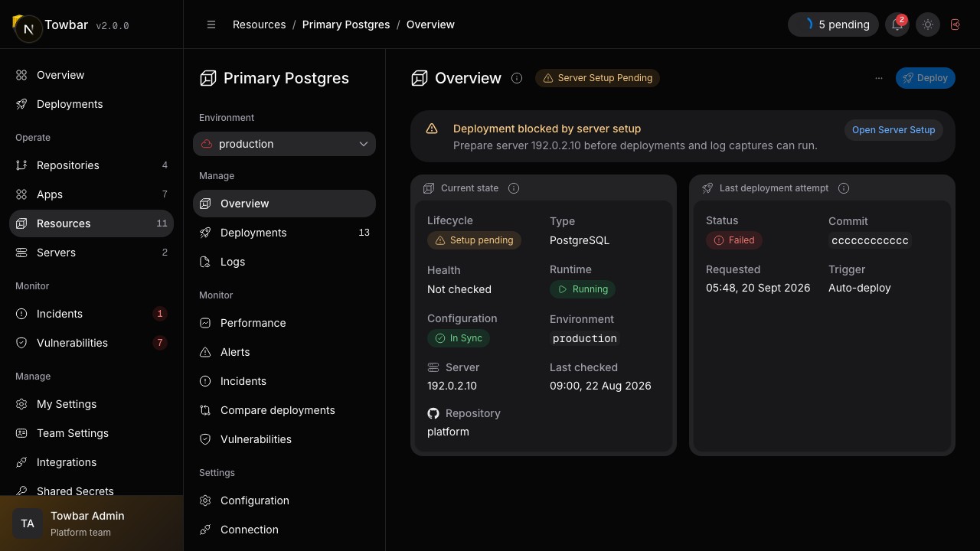Screen dimensions: 980x551
Task: Click Last checked 09:00, 22 Aug 2026
Action: point(600,386)
